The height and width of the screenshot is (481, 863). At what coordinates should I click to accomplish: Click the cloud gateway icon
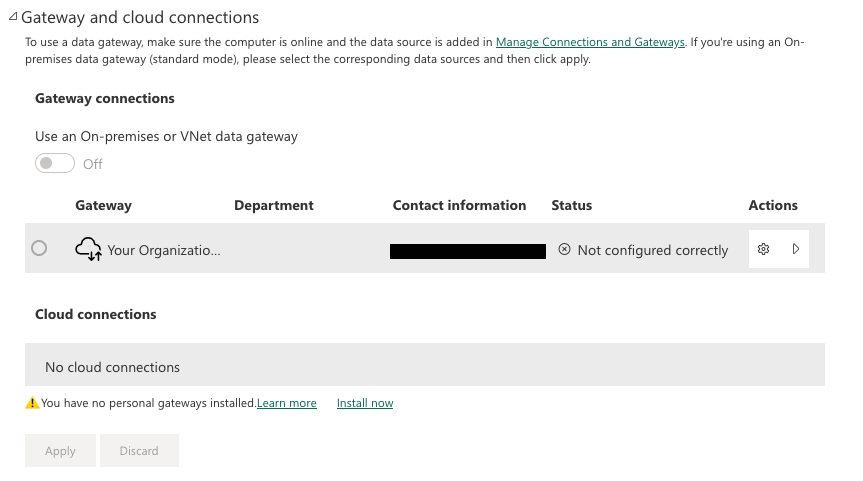coord(89,249)
